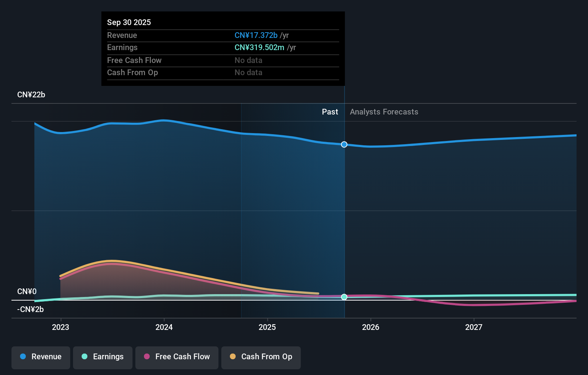The width and height of the screenshot is (588, 375).
Task: Click the CN¥17.372b revenue value in tooltip
Action: pyautogui.click(x=256, y=35)
